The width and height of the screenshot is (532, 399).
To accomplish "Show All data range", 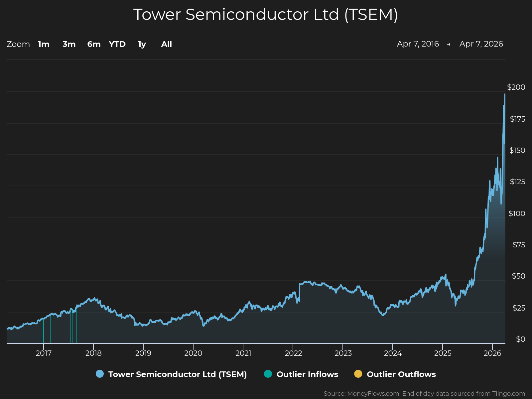I will [167, 44].
